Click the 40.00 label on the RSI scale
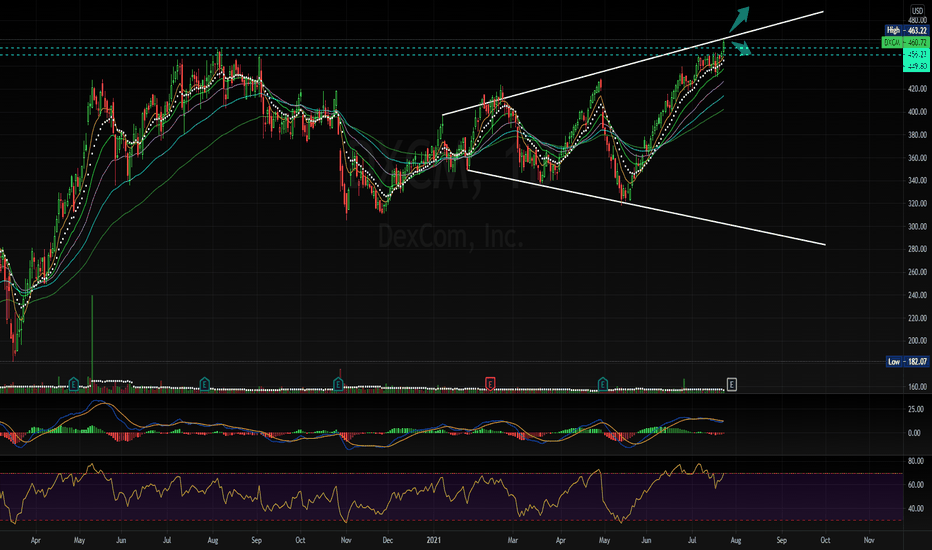The image size is (932, 550). tap(916, 508)
